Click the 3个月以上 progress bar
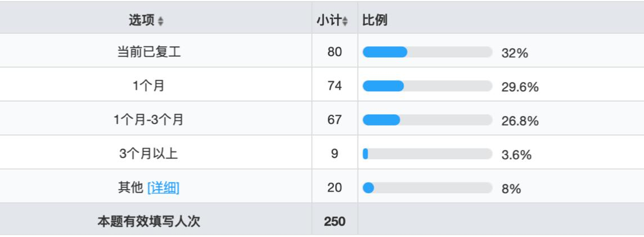This screenshot has height=237, width=644. [427, 154]
